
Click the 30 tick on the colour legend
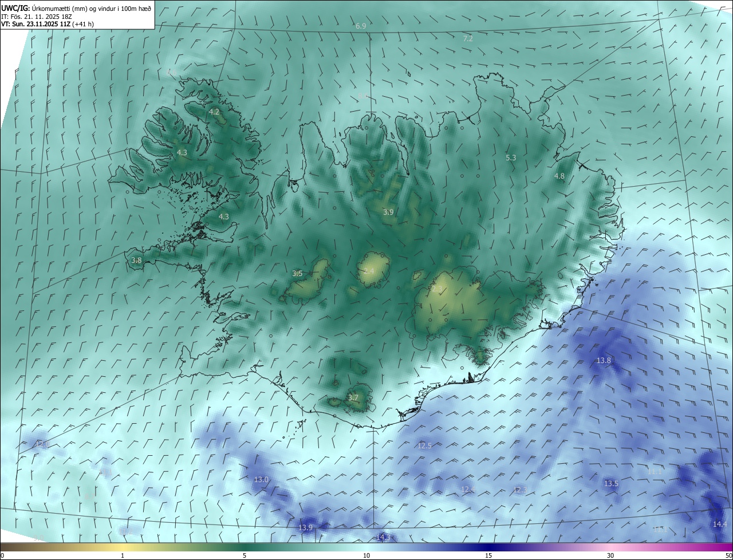610,555
